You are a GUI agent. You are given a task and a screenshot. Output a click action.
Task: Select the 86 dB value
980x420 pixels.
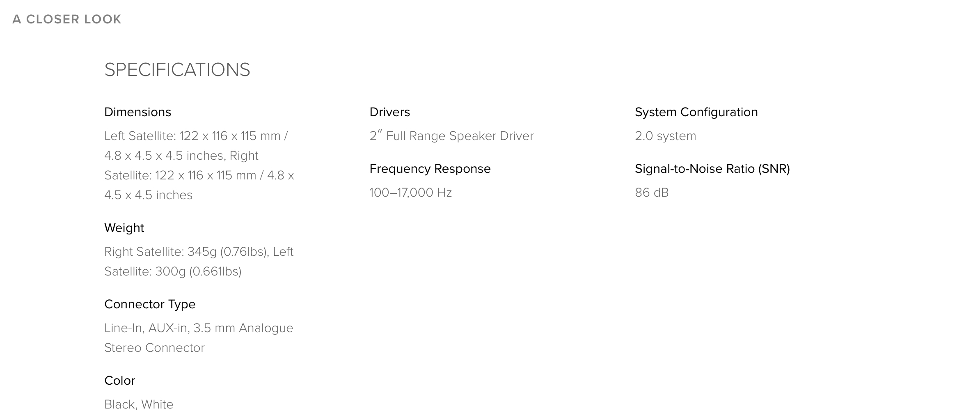(x=652, y=193)
